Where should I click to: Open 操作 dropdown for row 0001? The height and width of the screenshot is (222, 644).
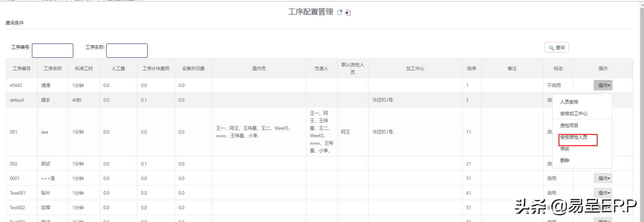pyautogui.click(x=603, y=178)
